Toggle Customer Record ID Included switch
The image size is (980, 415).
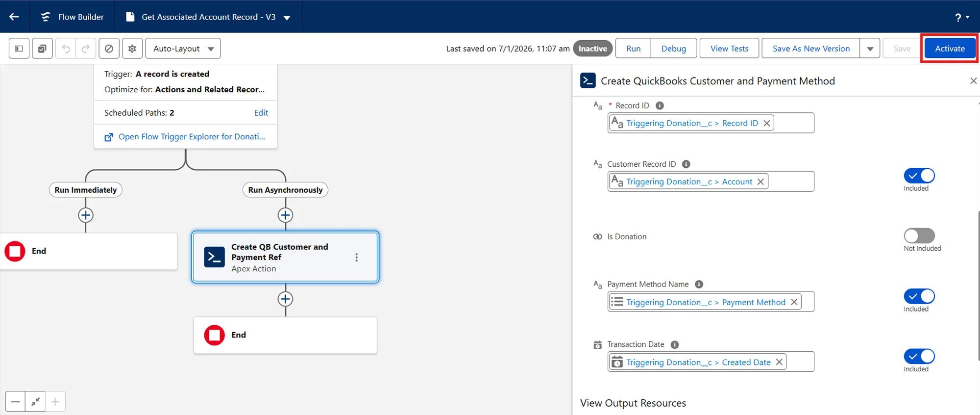919,176
